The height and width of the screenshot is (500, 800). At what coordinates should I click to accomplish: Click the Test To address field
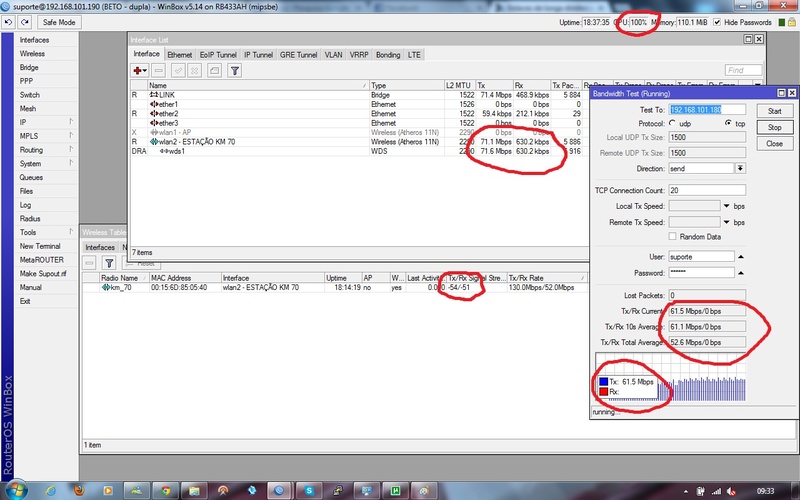point(707,110)
